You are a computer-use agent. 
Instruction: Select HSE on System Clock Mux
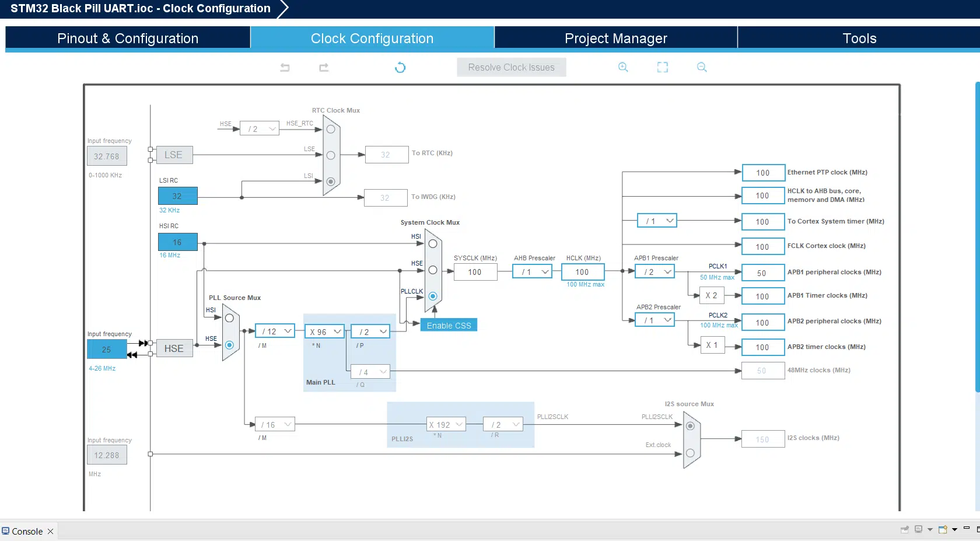tap(433, 270)
